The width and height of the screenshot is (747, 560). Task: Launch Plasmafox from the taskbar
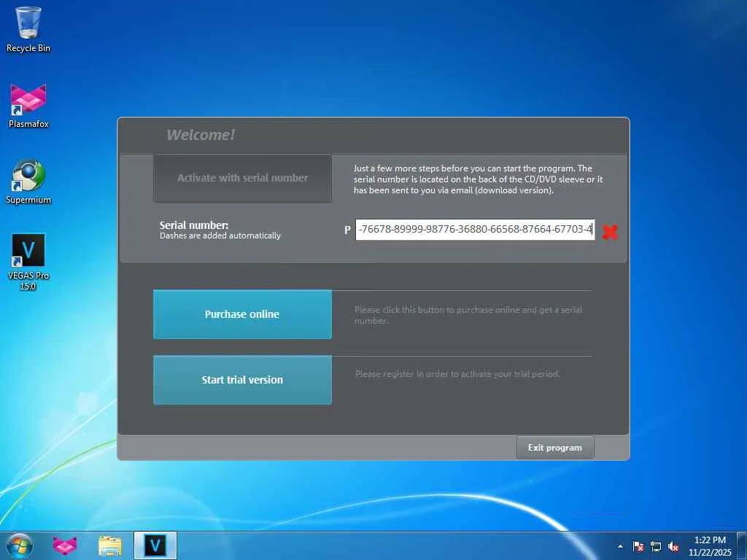pos(65,545)
